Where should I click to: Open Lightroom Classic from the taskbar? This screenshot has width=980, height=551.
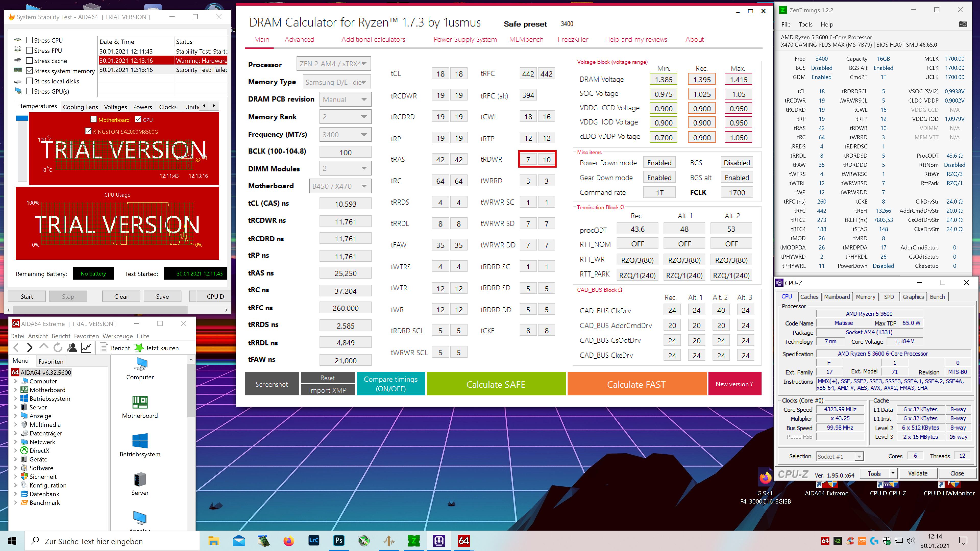pyautogui.click(x=313, y=541)
